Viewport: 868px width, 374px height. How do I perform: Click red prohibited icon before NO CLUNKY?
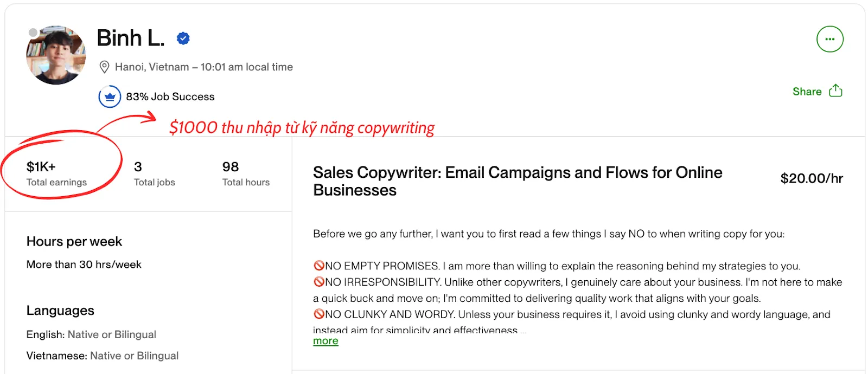[x=319, y=314]
